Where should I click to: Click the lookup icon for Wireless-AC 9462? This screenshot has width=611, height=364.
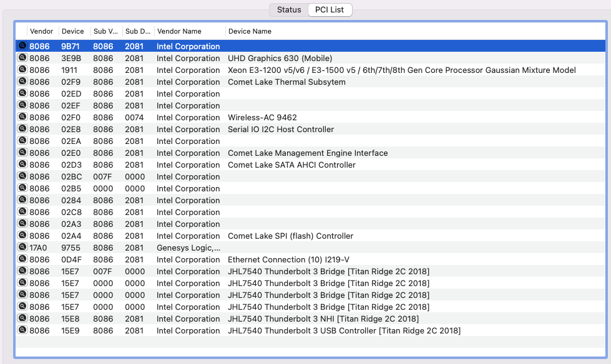point(22,117)
